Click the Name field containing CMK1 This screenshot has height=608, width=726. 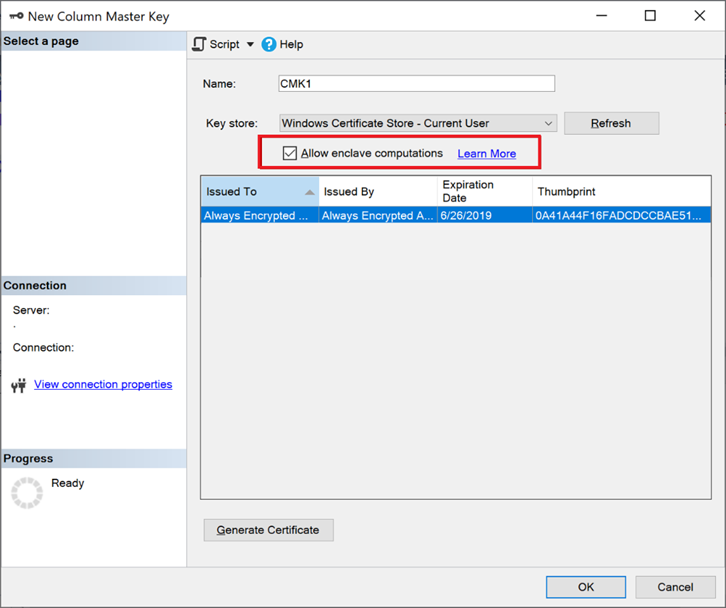416,84
